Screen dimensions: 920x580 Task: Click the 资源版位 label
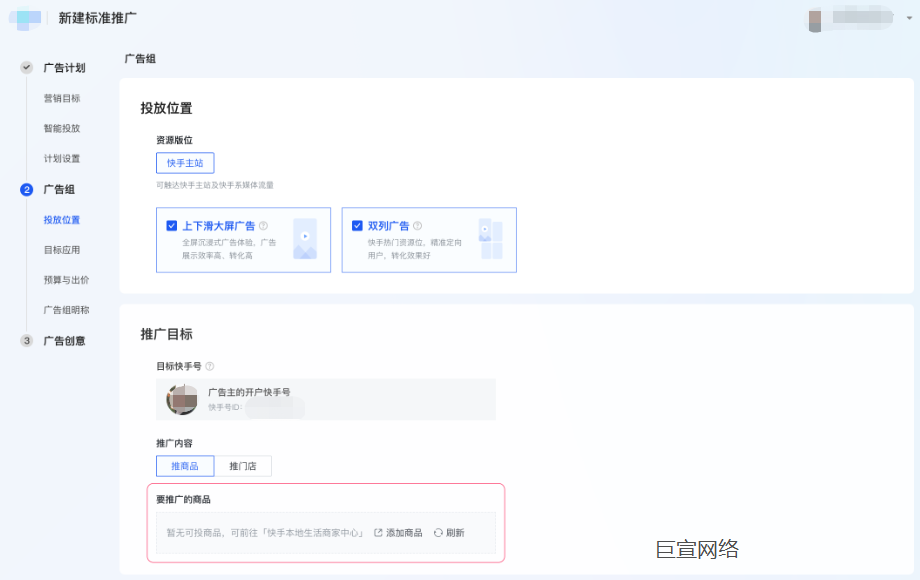coord(174,140)
